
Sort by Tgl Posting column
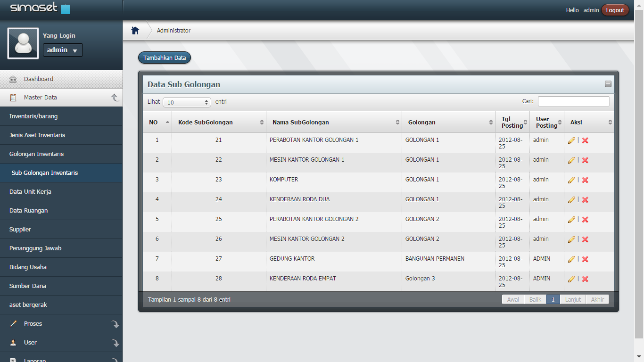coord(512,122)
